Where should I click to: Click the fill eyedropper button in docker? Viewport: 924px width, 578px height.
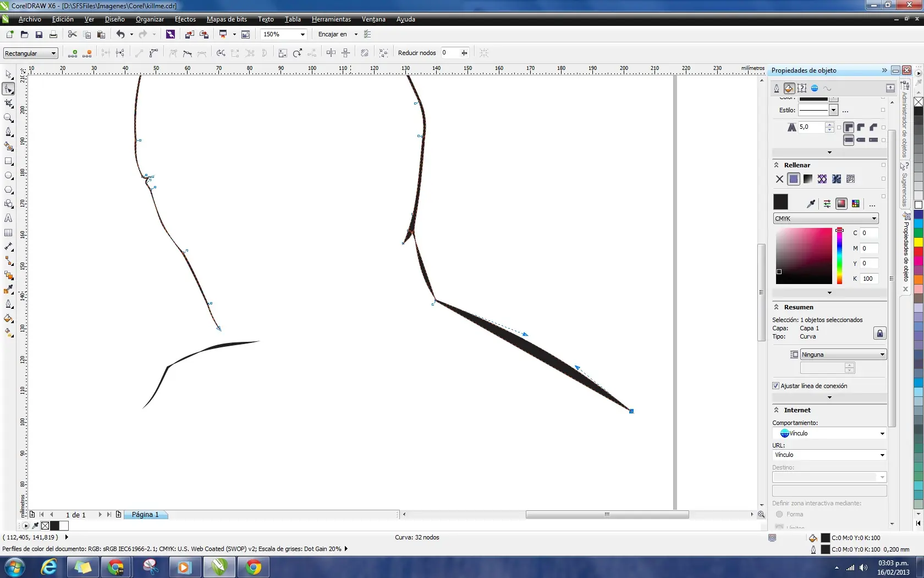point(811,204)
